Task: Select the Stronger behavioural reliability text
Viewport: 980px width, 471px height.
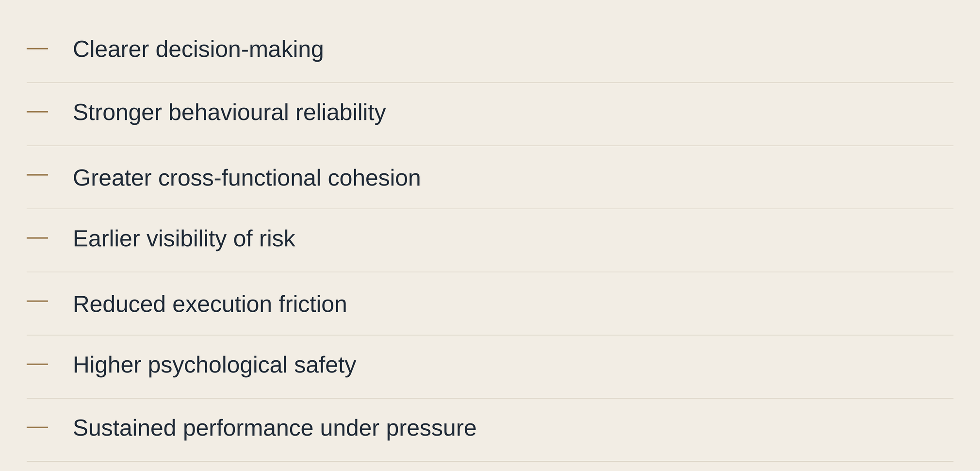Action: click(229, 113)
